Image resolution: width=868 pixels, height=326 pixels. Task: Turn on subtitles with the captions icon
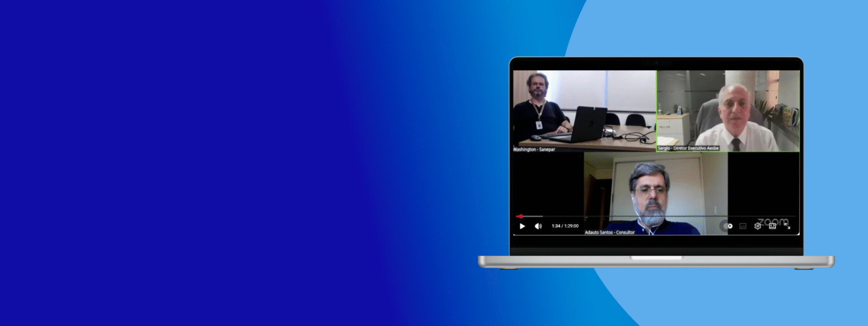tap(743, 226)
